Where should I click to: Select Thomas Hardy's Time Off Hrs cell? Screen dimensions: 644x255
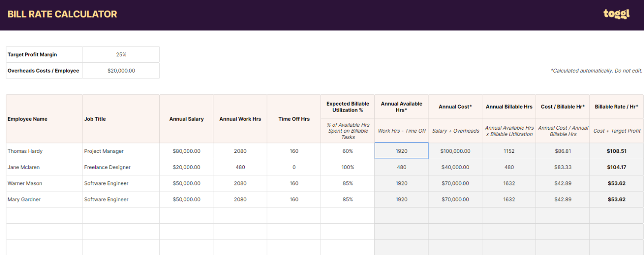(x=294, y=151)
